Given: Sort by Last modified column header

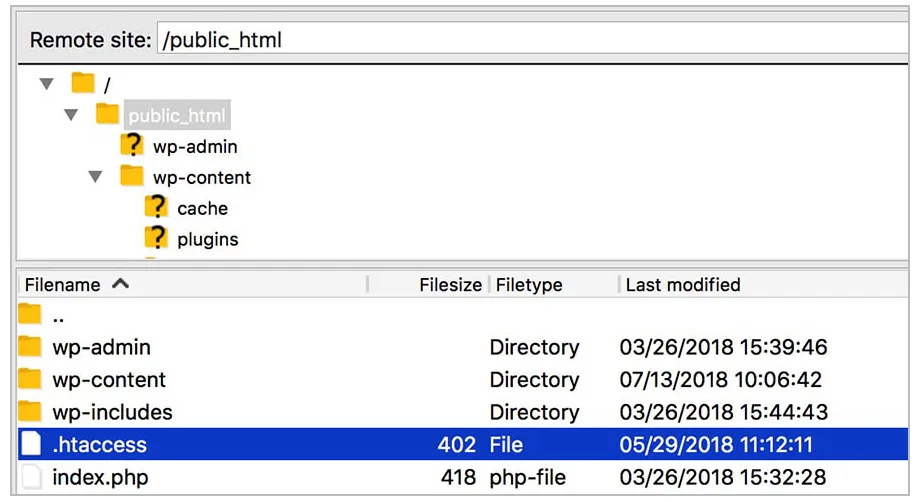Looking at the screenshot, I should (683, 285).
